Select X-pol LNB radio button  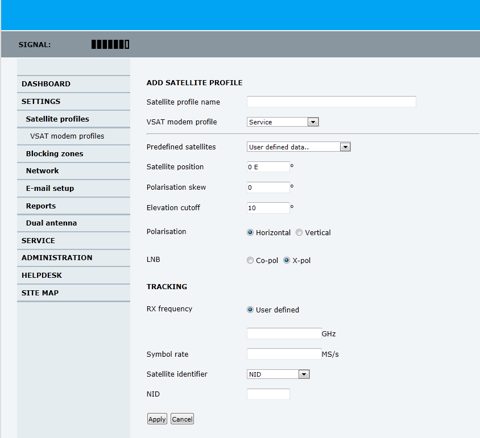(x=287, y=260)
